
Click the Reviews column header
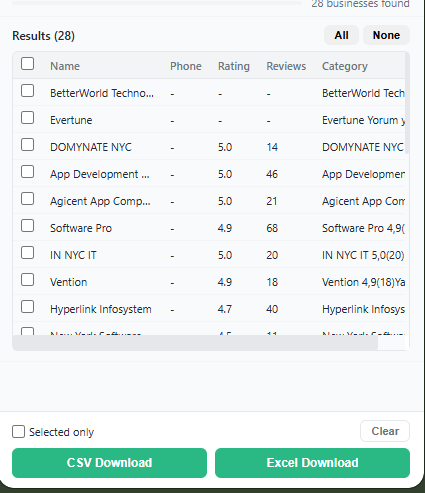coord(286,66)
